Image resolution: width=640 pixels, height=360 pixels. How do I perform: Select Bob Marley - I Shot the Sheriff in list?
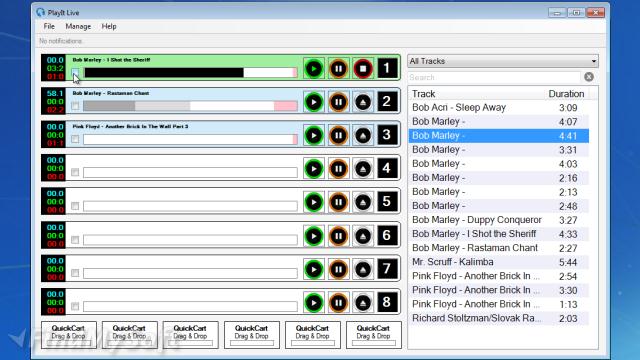pos(499,234)
